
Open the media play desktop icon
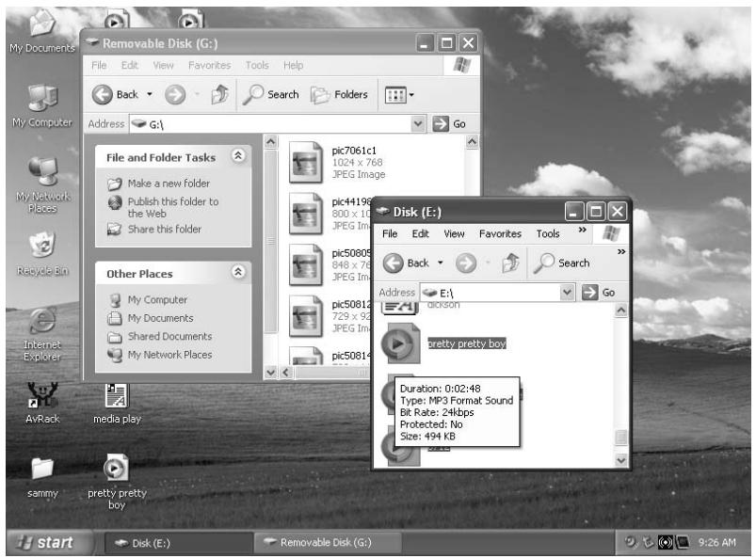coord(117,403)
